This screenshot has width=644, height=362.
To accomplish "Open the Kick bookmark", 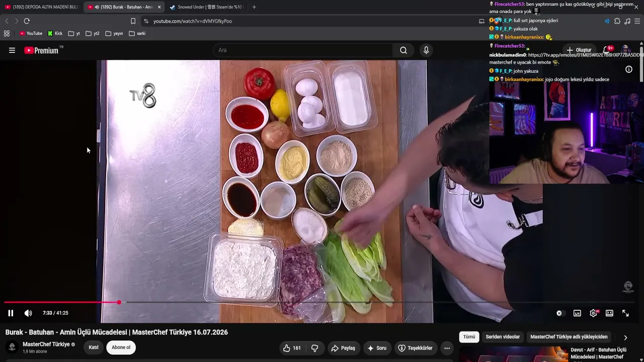I will (x=55, y=34).
